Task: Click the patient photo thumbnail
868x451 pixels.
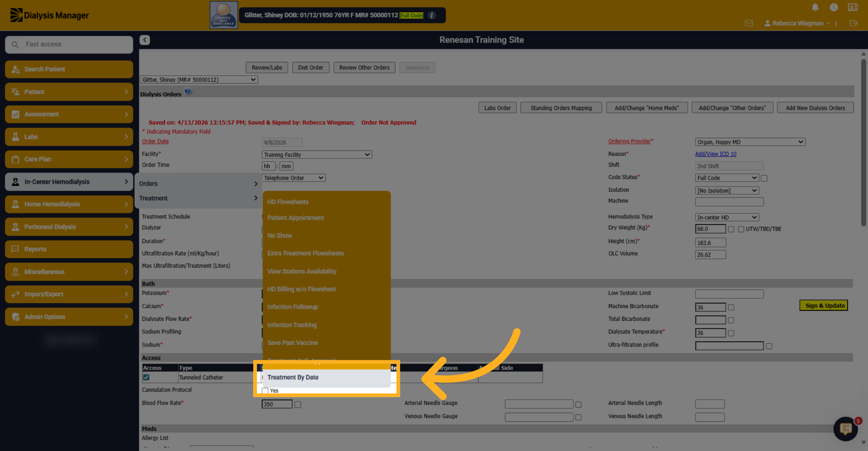Action: point(224,15)
